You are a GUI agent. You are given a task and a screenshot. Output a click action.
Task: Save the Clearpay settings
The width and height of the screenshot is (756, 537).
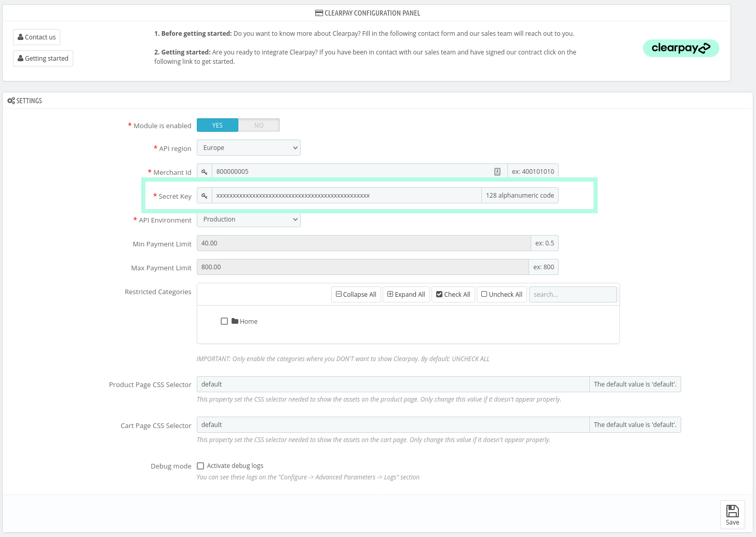tap(733, 515)
